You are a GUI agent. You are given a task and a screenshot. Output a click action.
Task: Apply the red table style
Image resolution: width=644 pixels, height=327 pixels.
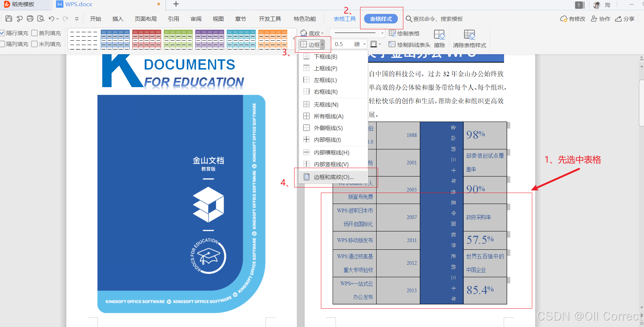pyautogui.click(x=147, y=39)
